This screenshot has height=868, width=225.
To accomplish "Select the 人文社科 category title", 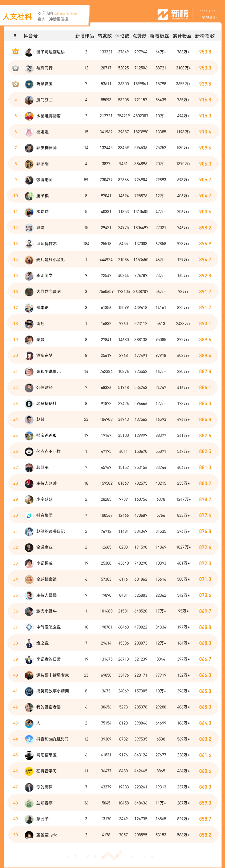I will (x=17, y=16).
